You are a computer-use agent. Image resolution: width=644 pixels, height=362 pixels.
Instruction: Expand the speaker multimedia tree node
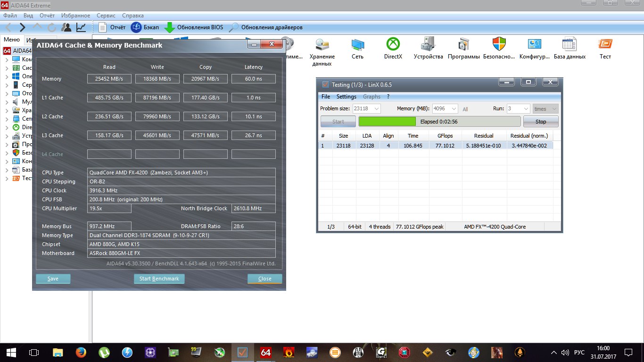(x=7, y=102)
